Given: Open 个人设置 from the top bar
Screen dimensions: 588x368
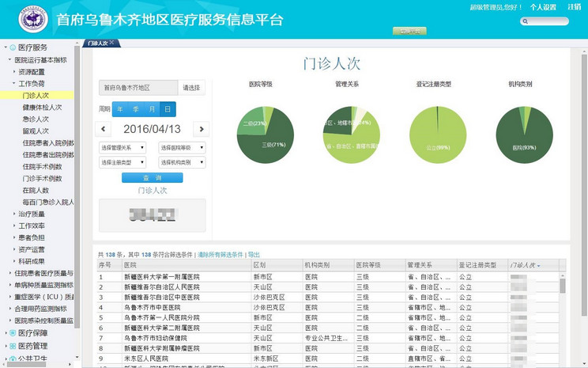Looking at the screenshot, I should 542,7.
